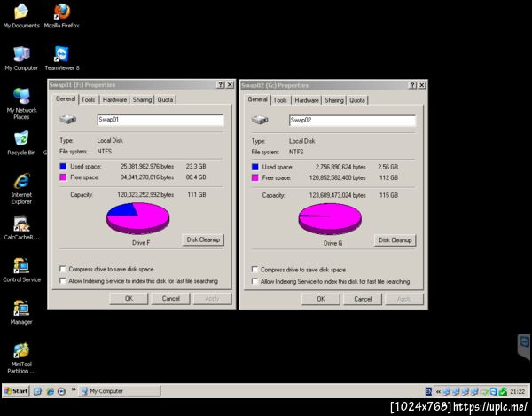The image size is (532, 416).
Task: Click the blue Used space swatch for Swap02
Action: (x=255, y=167)
